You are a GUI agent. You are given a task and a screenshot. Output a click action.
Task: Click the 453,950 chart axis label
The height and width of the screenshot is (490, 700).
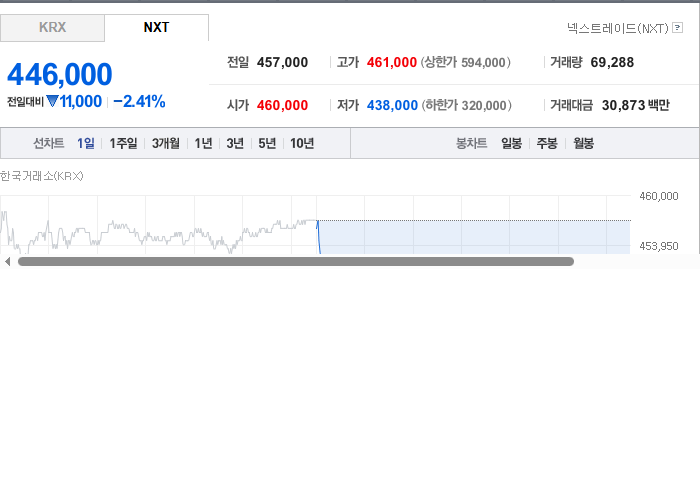[658, 246]
